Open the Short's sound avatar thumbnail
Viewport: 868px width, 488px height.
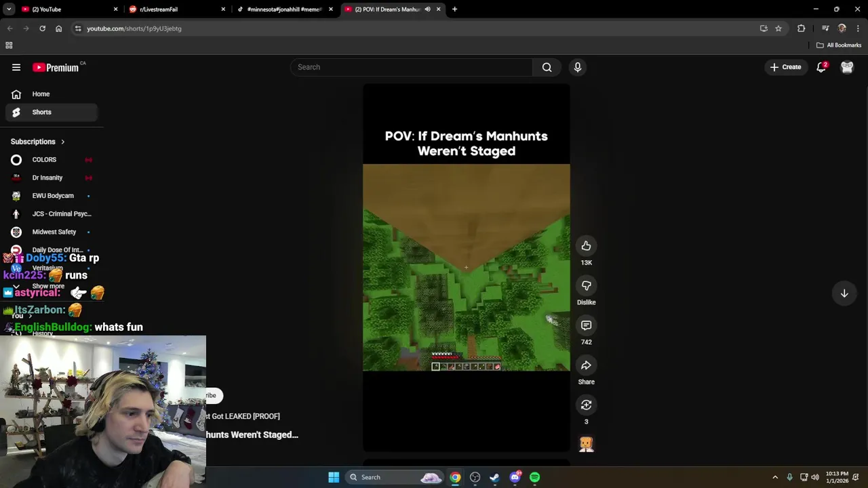(x=587, y=444)
